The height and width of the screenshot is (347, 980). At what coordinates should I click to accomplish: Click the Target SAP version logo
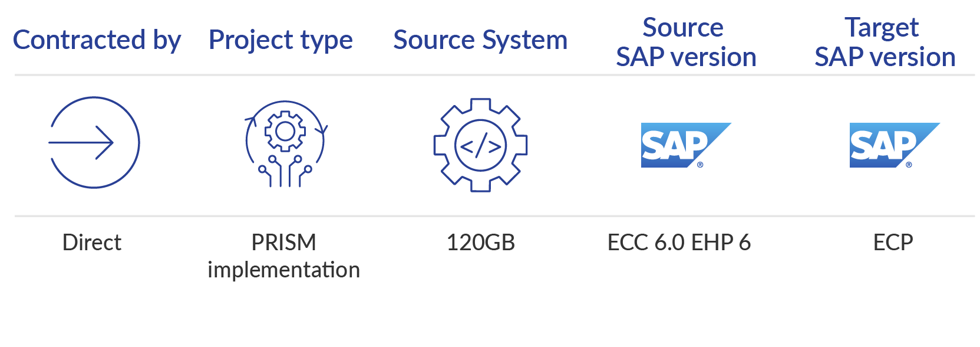(x=895, y=145)
